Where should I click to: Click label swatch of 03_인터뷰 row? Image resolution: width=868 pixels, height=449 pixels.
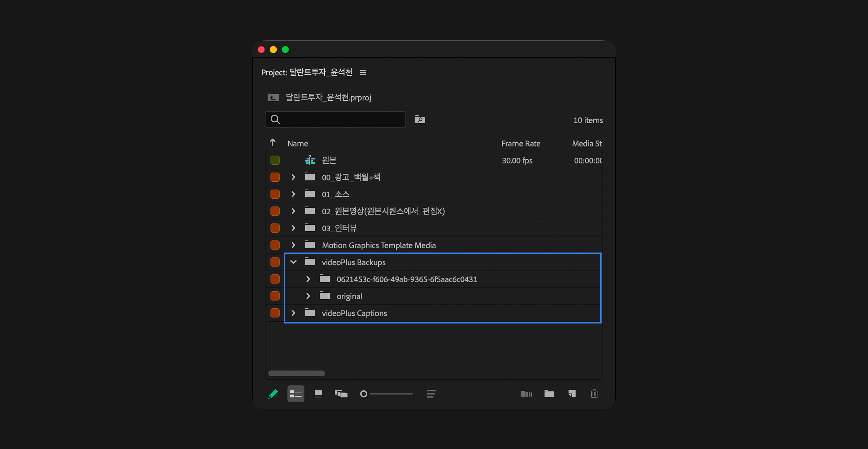(x=275, y=228)
